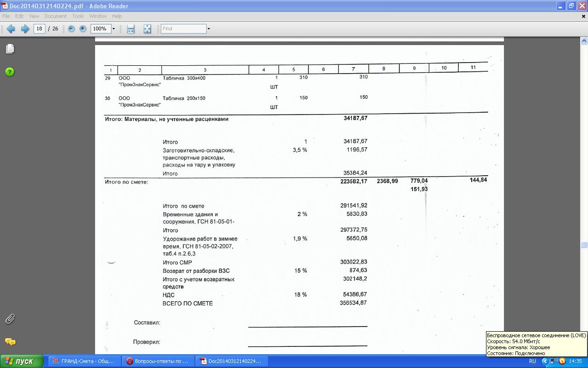
Task: Fit one full page in the window
Action: tap(147, 29)
